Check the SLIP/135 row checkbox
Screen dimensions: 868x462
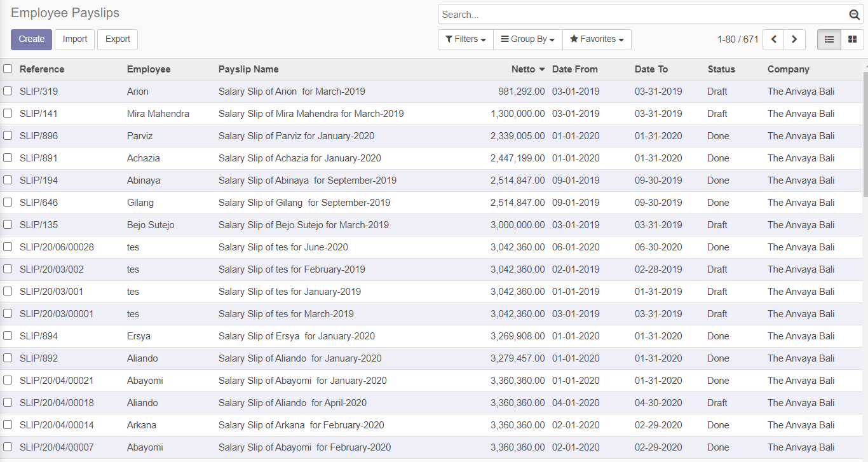(8, 224)
